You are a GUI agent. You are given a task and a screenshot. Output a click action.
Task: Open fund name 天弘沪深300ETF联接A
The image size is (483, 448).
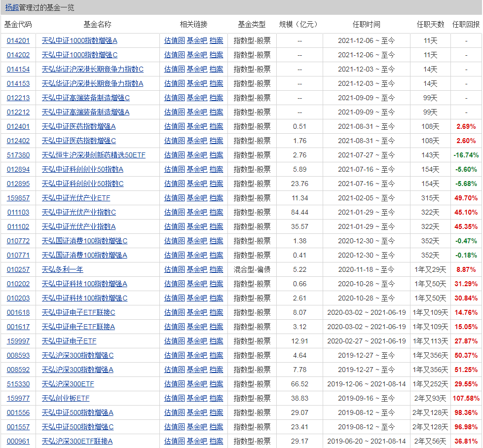[x=77, y=441]
